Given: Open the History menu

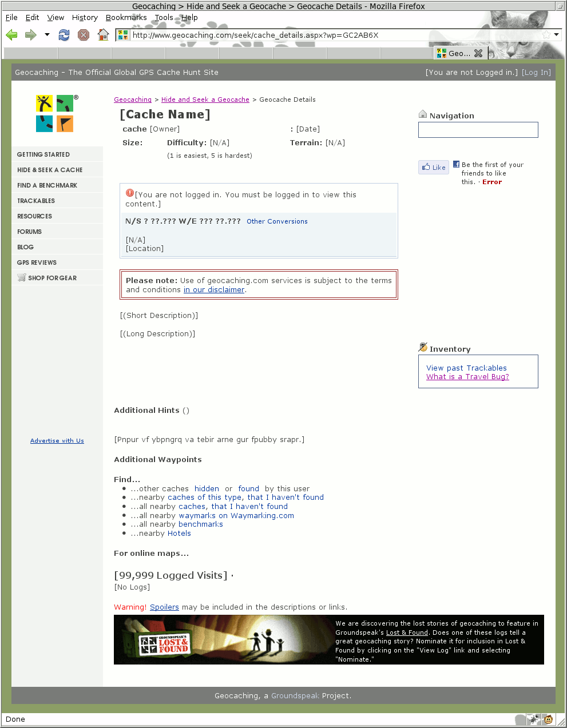Looking at the screenshot, I should pyautogui.click(x=85, y=17).
